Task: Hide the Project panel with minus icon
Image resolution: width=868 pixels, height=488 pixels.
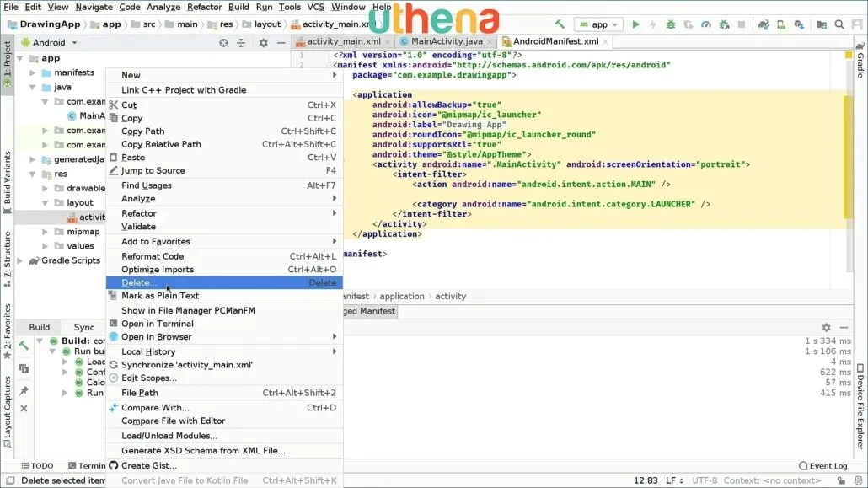Action: coord(281,43)
